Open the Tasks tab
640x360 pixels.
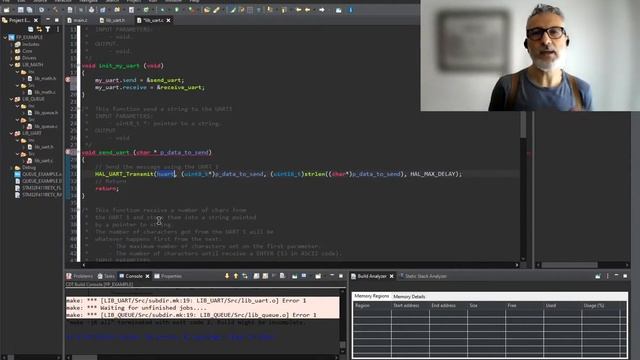pos(106,276)
